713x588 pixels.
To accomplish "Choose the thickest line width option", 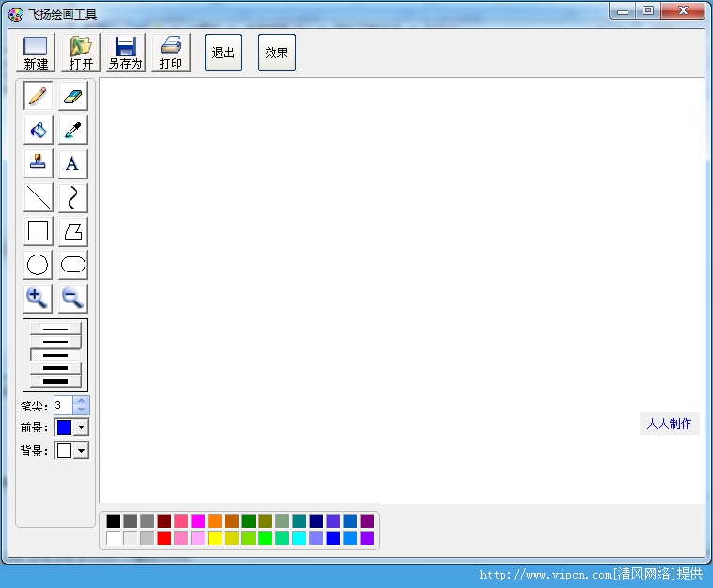I will tap(55, 381).
